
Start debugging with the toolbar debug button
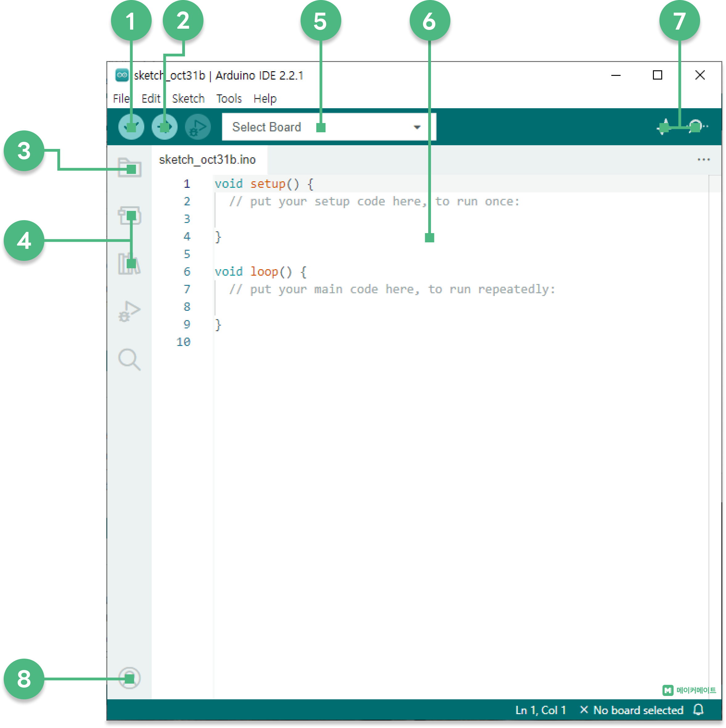(198, 127)
